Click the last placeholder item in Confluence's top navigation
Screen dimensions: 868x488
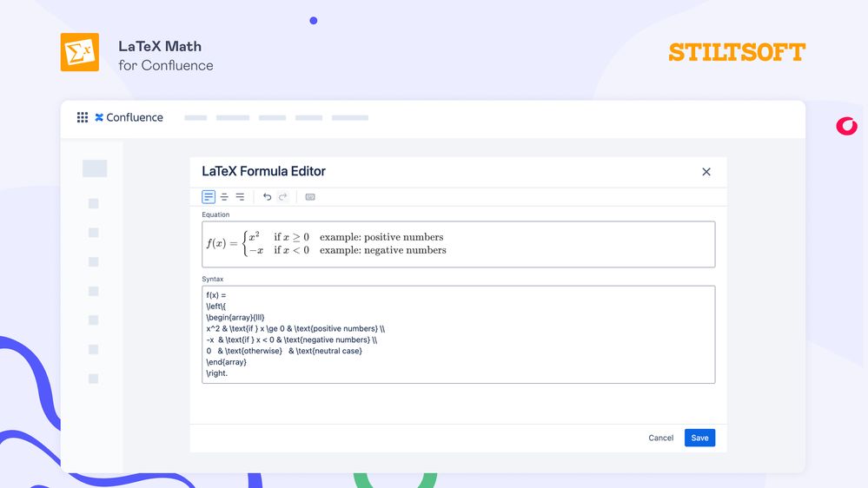[350, 117]
